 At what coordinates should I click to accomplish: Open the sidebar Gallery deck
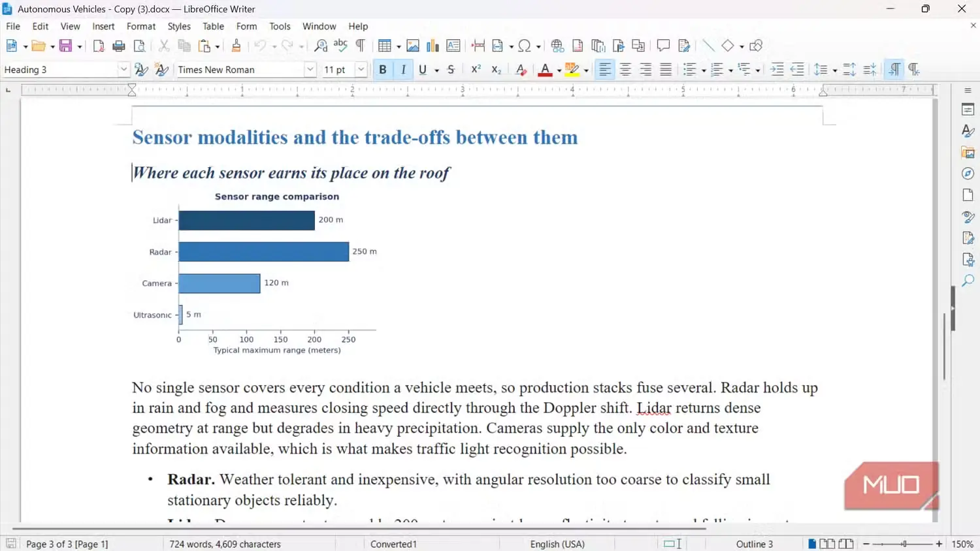click(x=968, y=152)
